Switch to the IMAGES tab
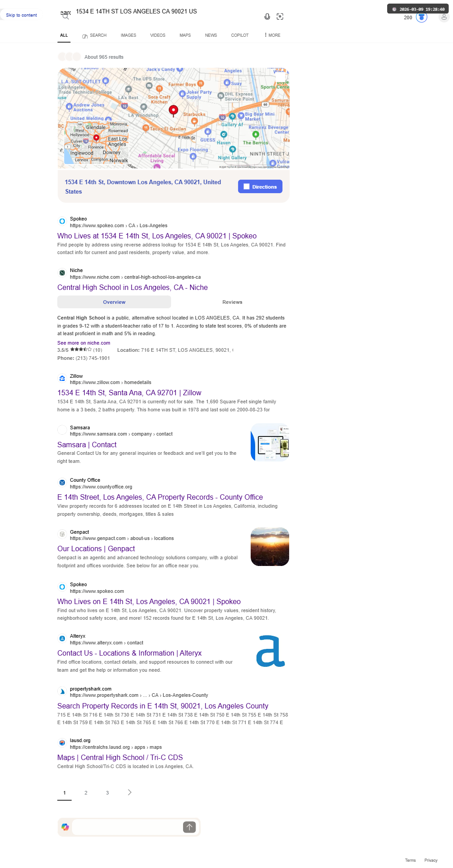This screenshot has width=453, height=868. 128,35
